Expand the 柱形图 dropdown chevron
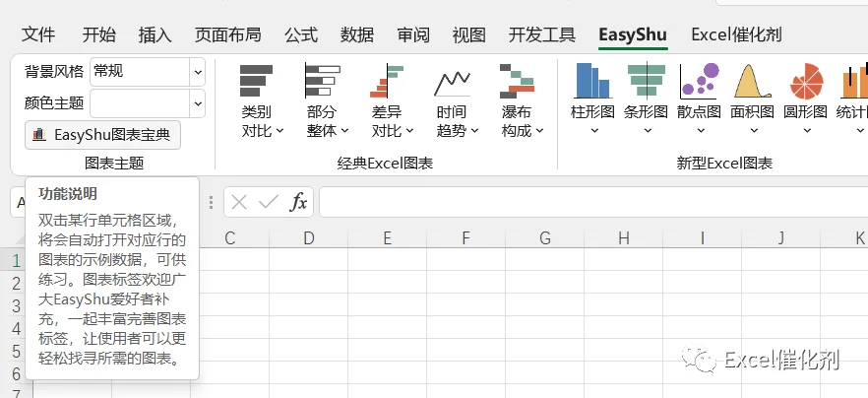The width and height of the screenshot is (868, 398). (594, 131)
